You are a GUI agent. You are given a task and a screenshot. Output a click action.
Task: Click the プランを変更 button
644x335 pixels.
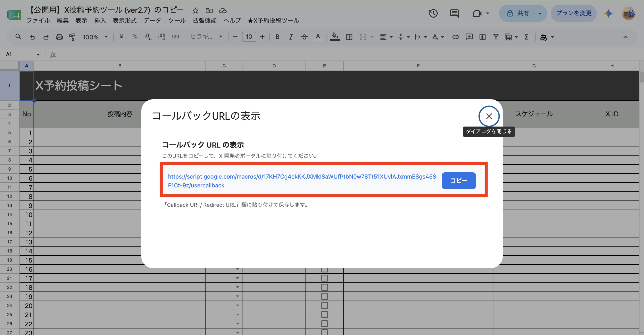(574, 13)
